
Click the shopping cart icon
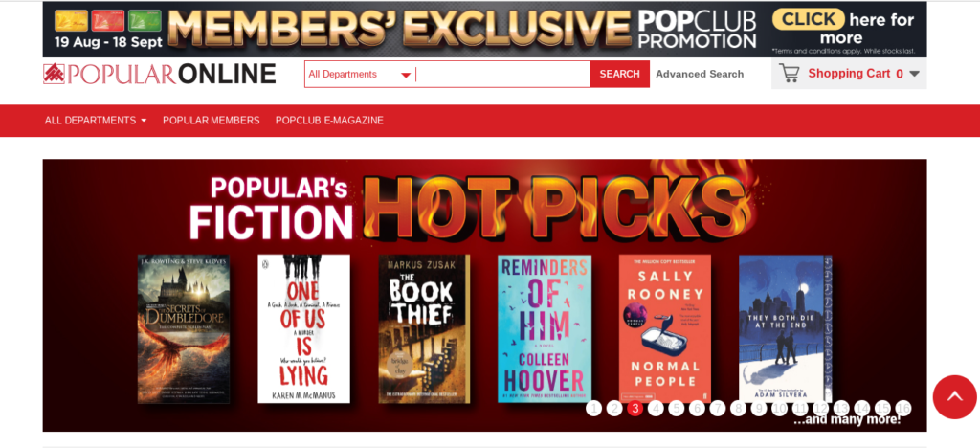[x=790, y=74]
